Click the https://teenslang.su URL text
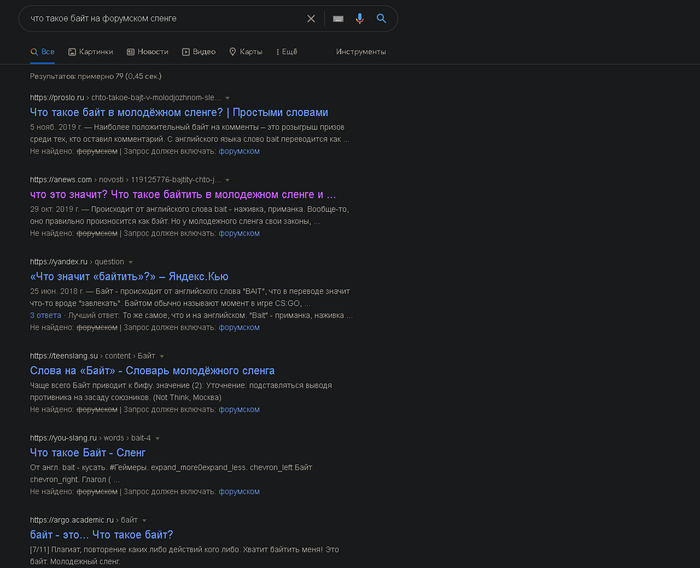700x568 pixels. click(x=64, y=356)
